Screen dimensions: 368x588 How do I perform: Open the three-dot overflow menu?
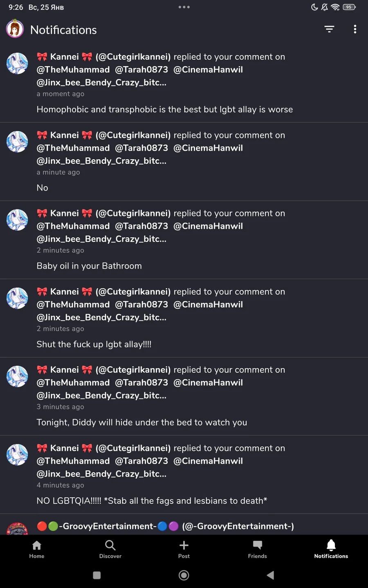click(355, 29)
